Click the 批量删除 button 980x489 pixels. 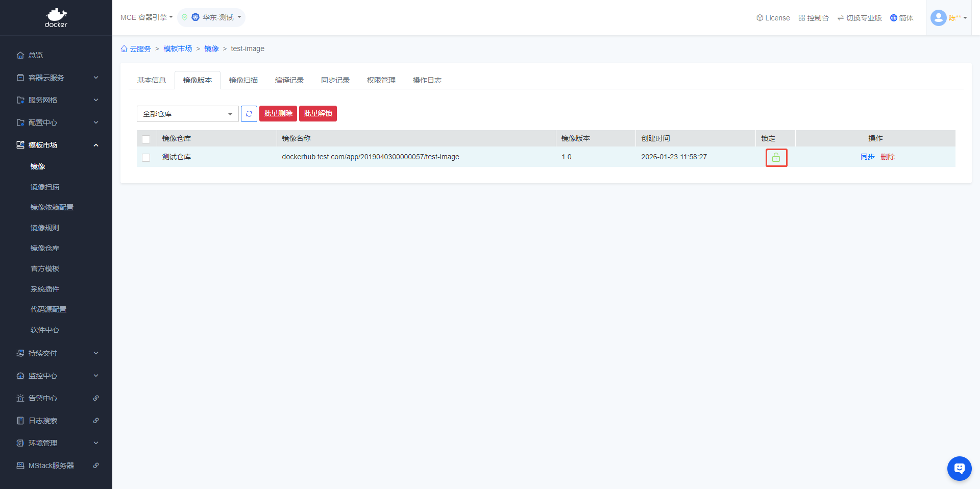(x=278, y=113)
